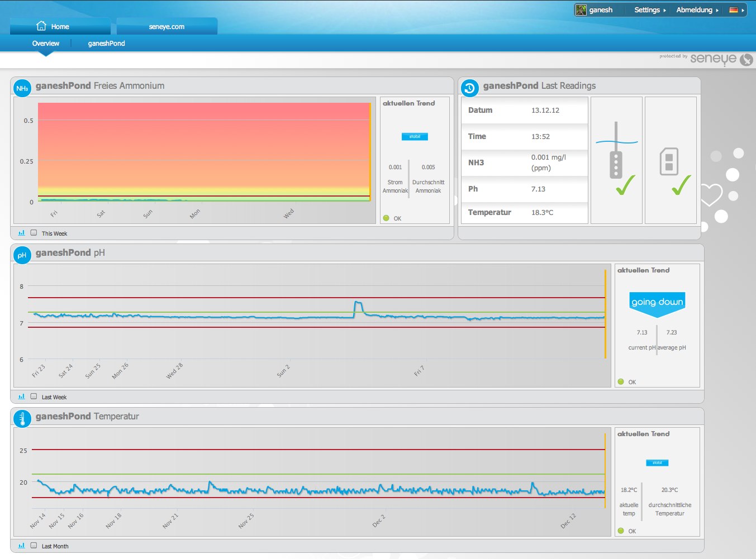Screen dimensions: 756x559
Task: Switch Freies Ammonium panel to chart view
Action: [x=22, y=233]
